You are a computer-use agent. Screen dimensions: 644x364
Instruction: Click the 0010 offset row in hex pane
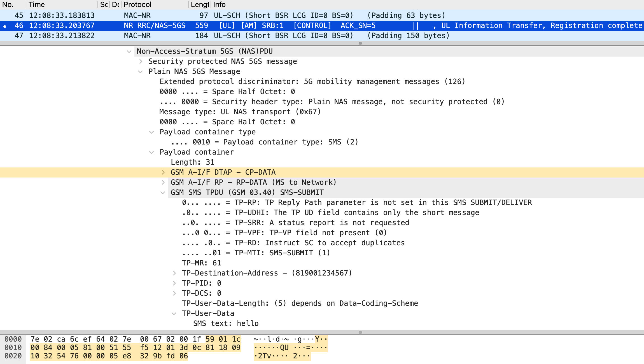click(13, 348)
